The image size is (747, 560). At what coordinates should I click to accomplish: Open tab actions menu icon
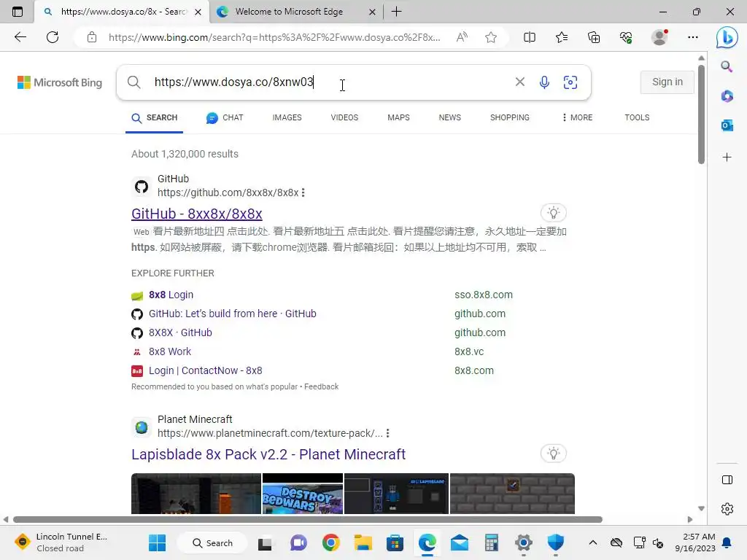pyautogui.click(x=18, y=12)
